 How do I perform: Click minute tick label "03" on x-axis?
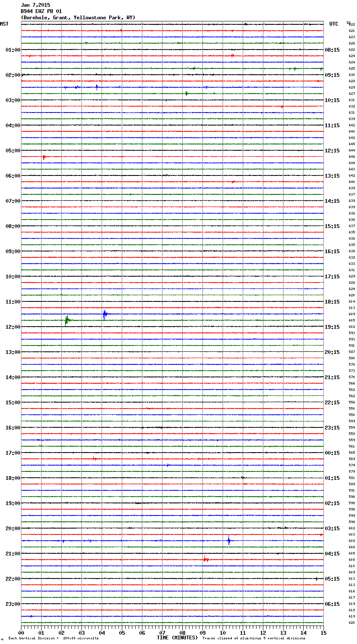(81, 633)
